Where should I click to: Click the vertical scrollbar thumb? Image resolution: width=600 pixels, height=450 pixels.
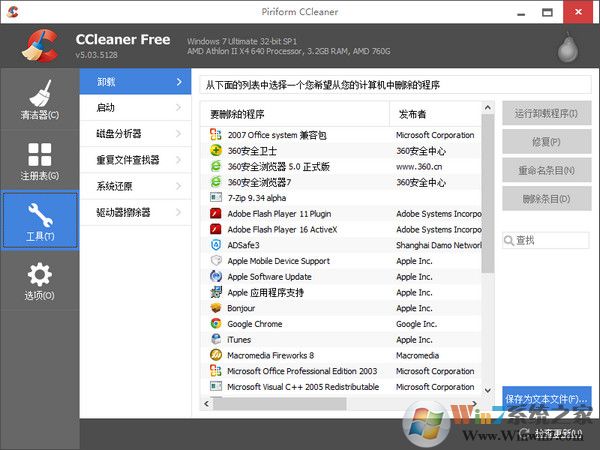pos(488,194)
